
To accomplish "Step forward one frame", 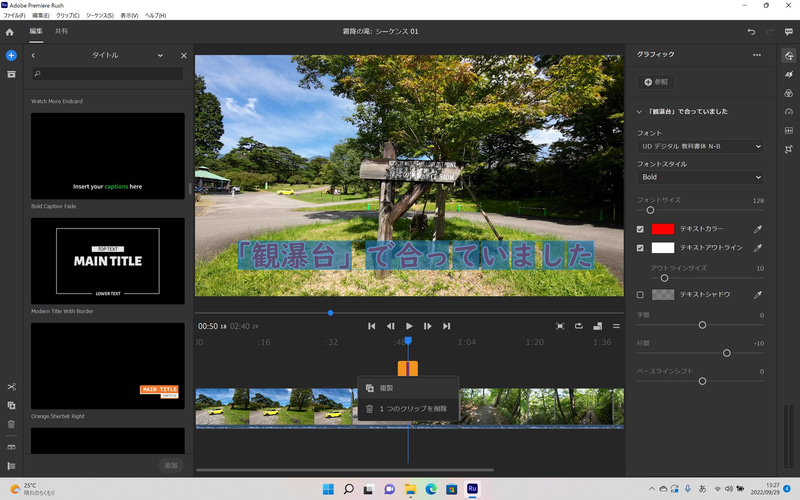I will click(428, 326).
